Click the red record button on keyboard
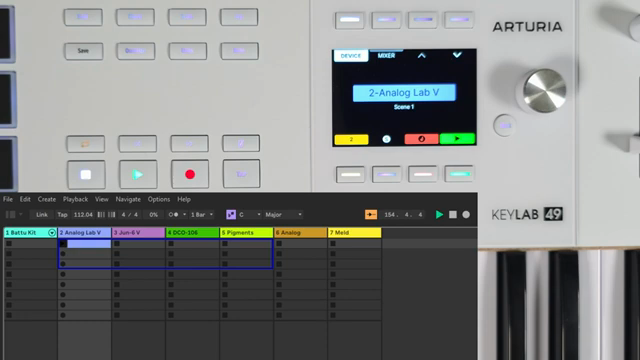Image resolution: width=640 pixels, height=360 pixels. (x=190, y=174)
